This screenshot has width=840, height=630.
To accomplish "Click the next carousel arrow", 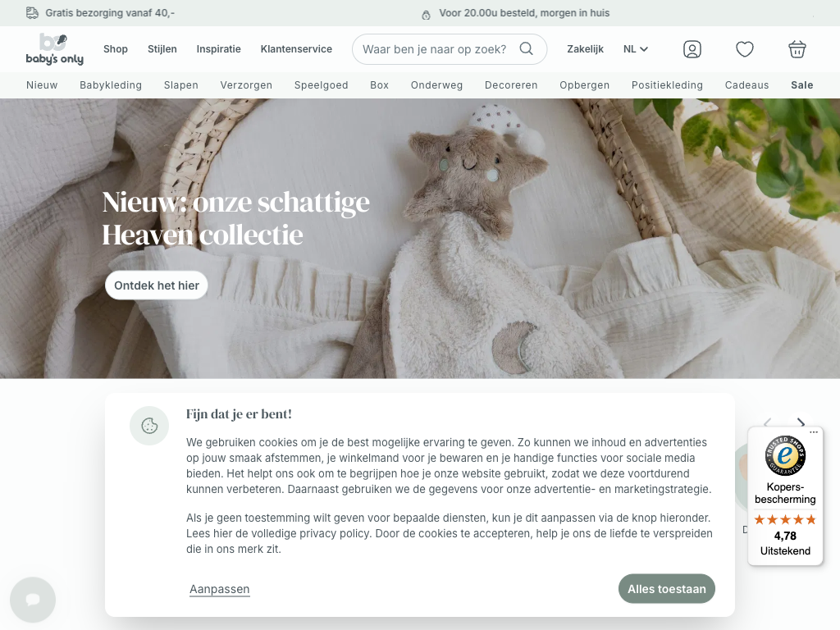I will (x=801, y=422).
